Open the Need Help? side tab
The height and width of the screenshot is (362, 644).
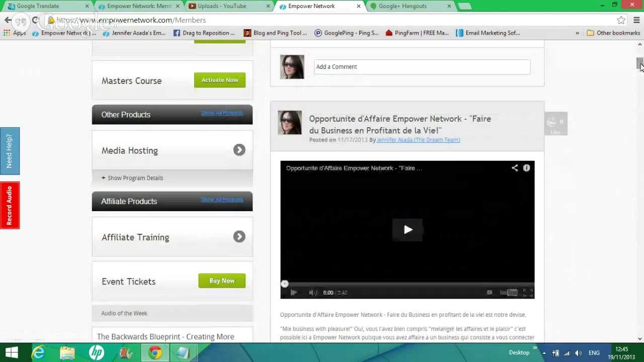10,151
